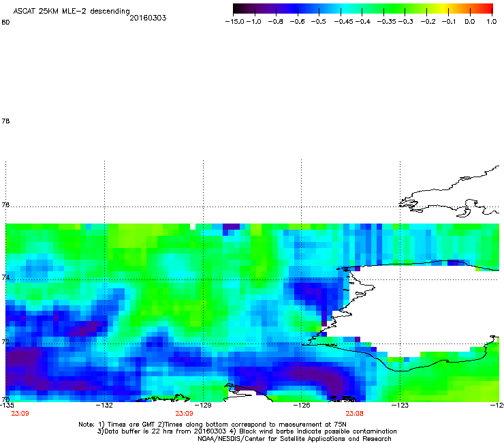Click the 74 latitude axis label
The width and height of the screenshot is (504, 443).
click(5, 277)
